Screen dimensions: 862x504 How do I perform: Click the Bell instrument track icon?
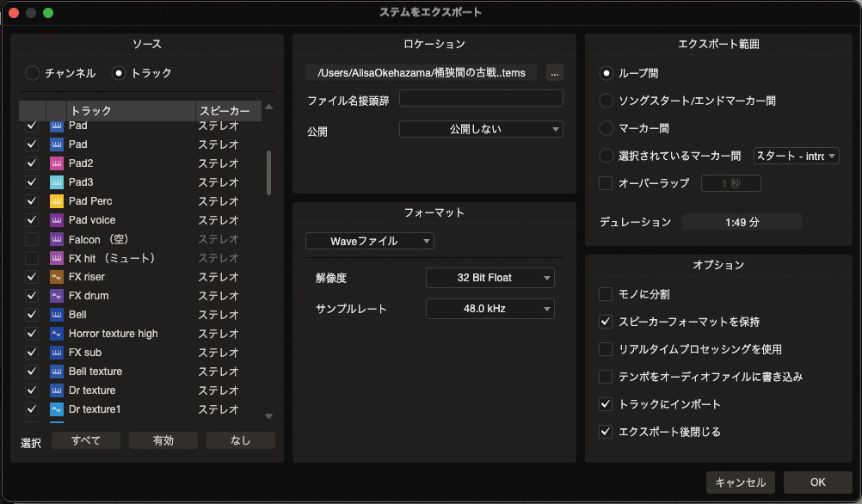click(x=57, y=315)
